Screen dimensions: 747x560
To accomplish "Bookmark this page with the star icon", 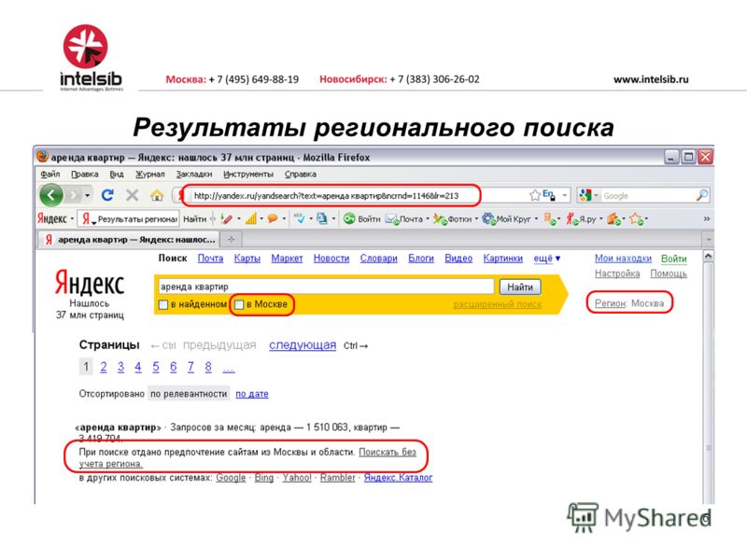I will pos(534,195).
